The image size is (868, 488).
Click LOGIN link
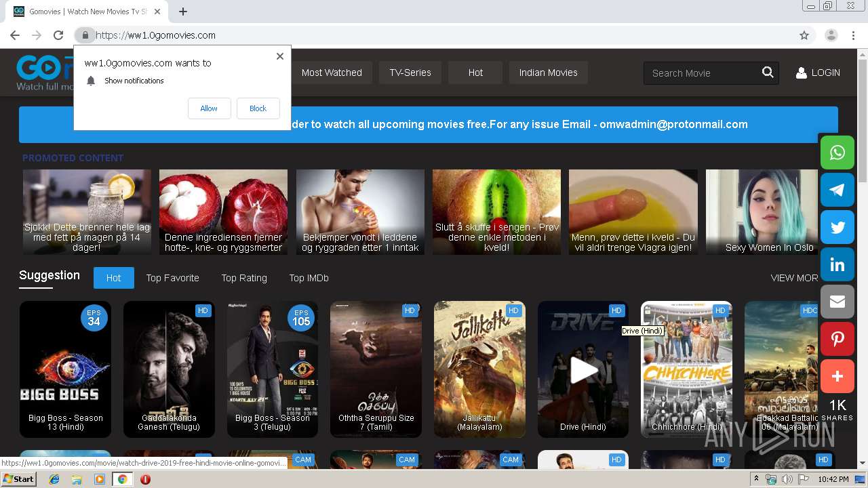tap(825, 73)
